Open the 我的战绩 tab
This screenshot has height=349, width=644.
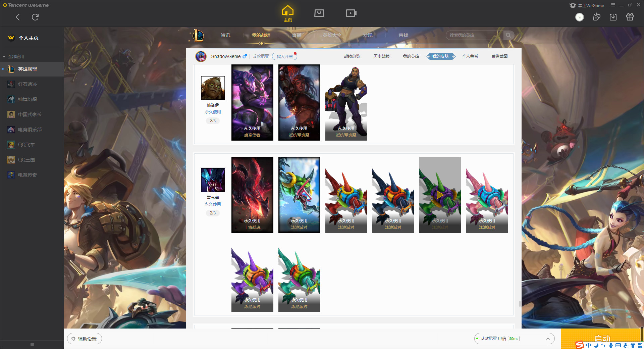pyautogui.click(x=261, y=35)
